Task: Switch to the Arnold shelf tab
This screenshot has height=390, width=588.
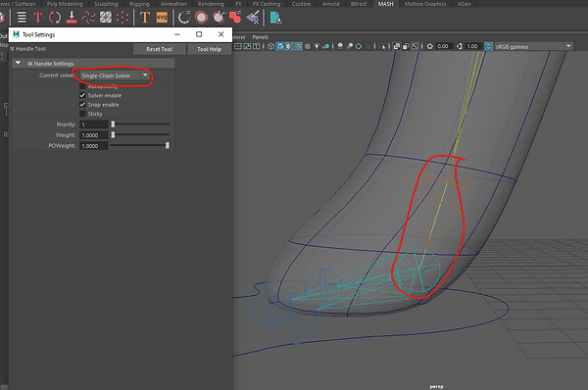Action: coord(330,4)
